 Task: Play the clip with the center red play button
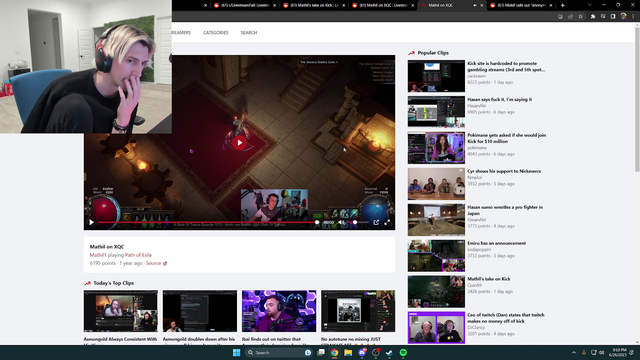[240, 142]
